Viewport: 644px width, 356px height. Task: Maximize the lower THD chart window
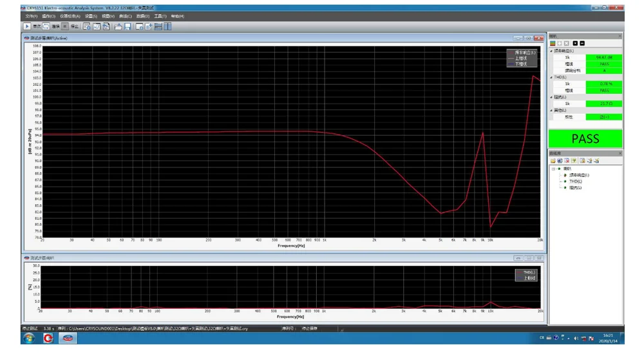[529, 258]
